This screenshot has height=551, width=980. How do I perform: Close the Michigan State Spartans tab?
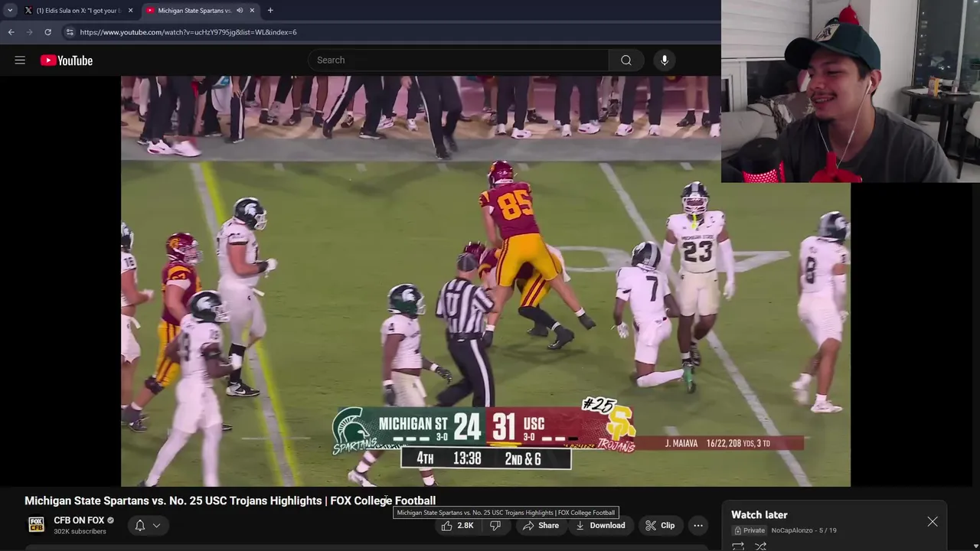pos(252,11)
